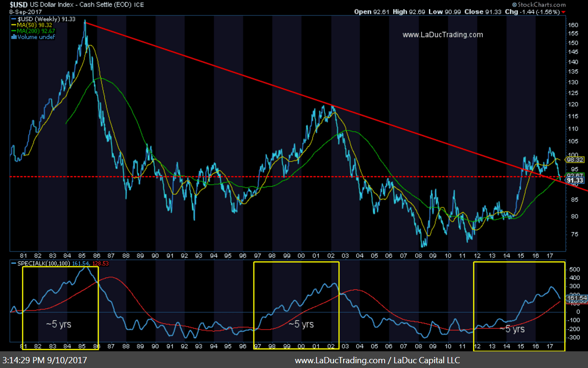Click the 'Open 92.61' value
Screen dimensions: 588x368
(372, 11)
